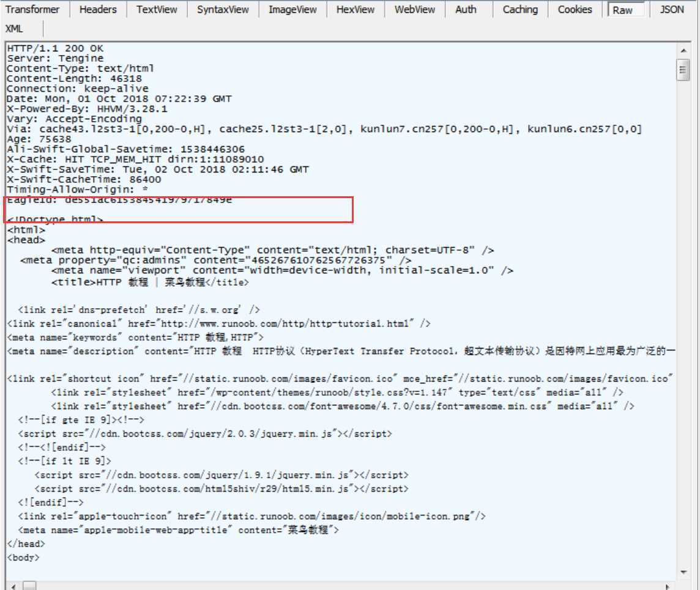Click the '<title>HTTP 教程' line
This screenshot has width=700, height=590.
click(x=150, y=282)
